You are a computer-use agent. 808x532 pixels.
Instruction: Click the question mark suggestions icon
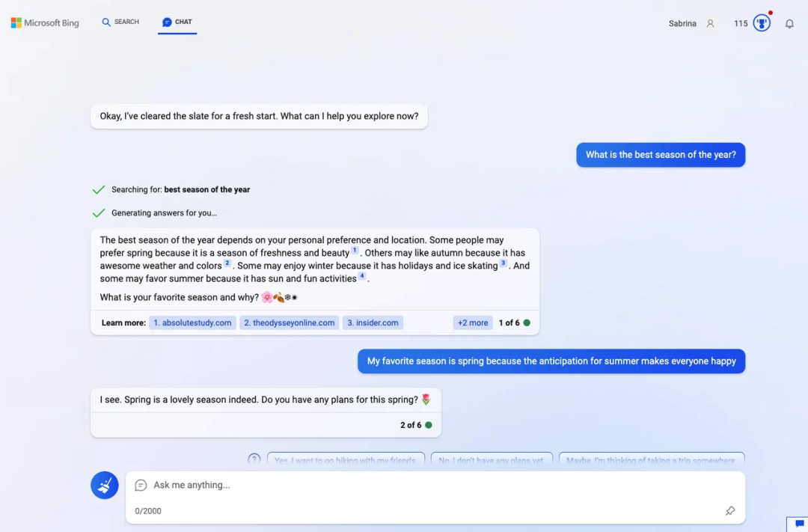tap(254, 459)
